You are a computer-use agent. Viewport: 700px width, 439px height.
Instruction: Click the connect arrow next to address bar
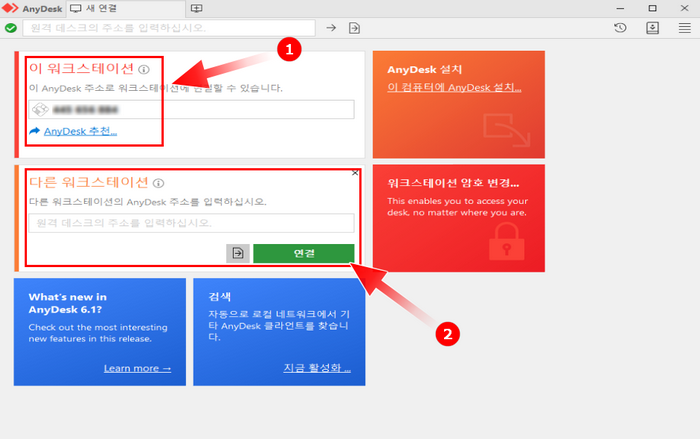click(331, 28)
